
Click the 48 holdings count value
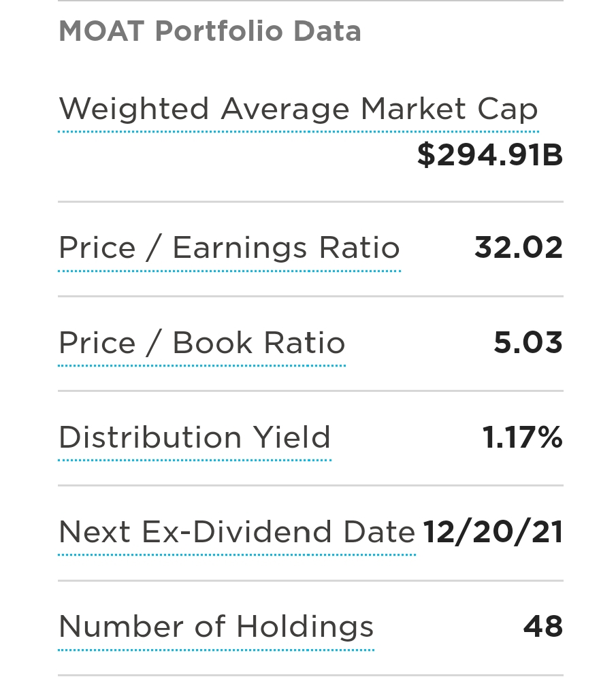pos(543,626)
